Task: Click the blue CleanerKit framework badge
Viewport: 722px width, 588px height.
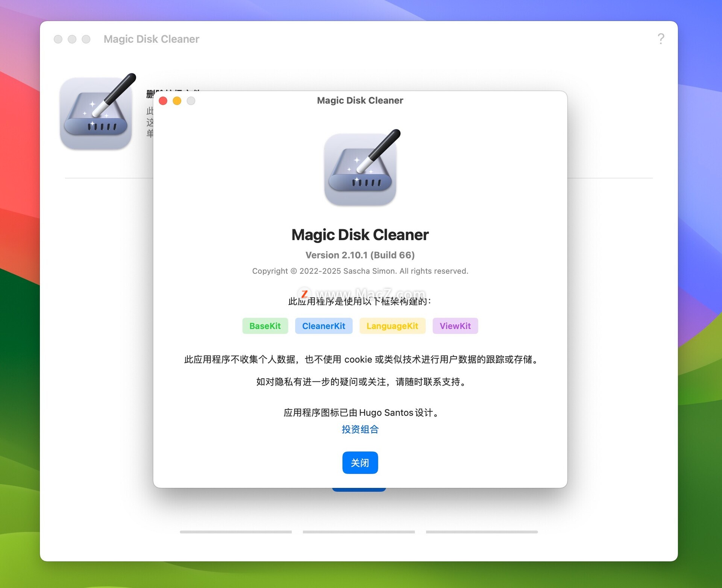Action: click(324, 326)
